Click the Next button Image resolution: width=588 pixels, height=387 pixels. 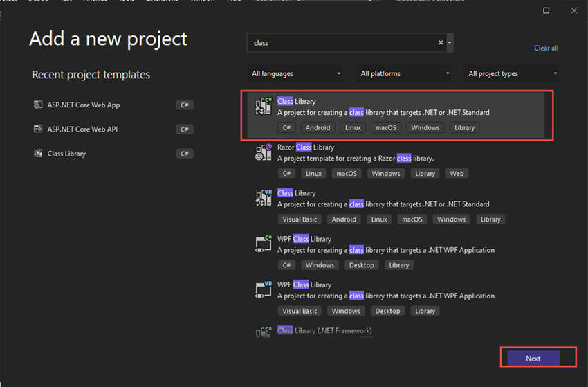533,358
